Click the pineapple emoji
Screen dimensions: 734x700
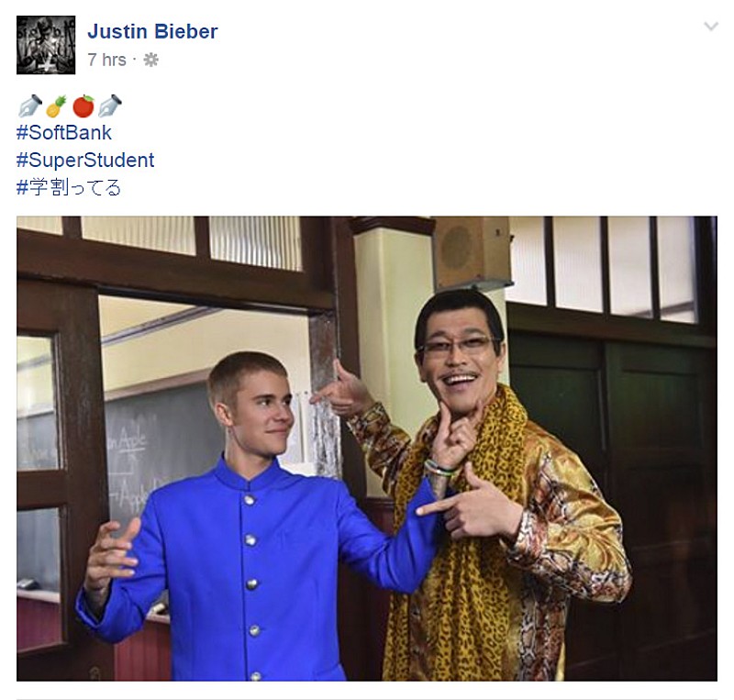pos(57,106)
